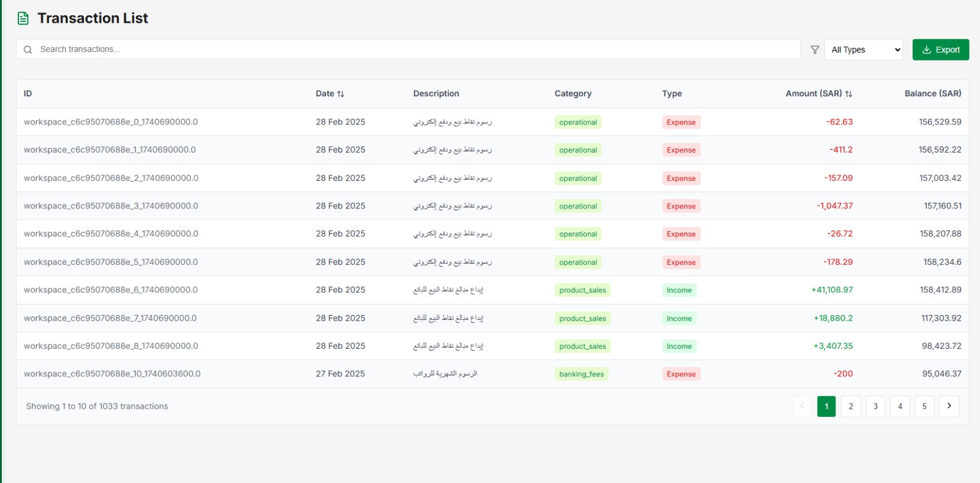Select current page 1 button
980x483 pixels.
(x=826, y=406)
